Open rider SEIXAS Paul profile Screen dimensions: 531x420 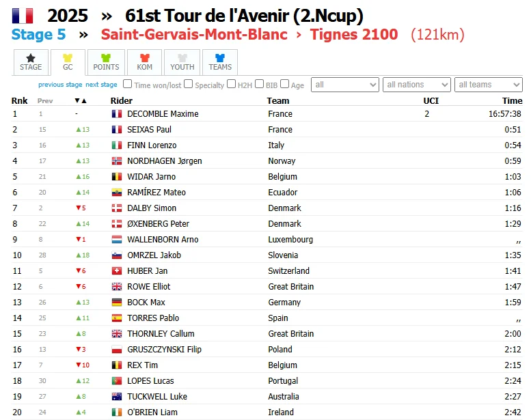point(150,129)
